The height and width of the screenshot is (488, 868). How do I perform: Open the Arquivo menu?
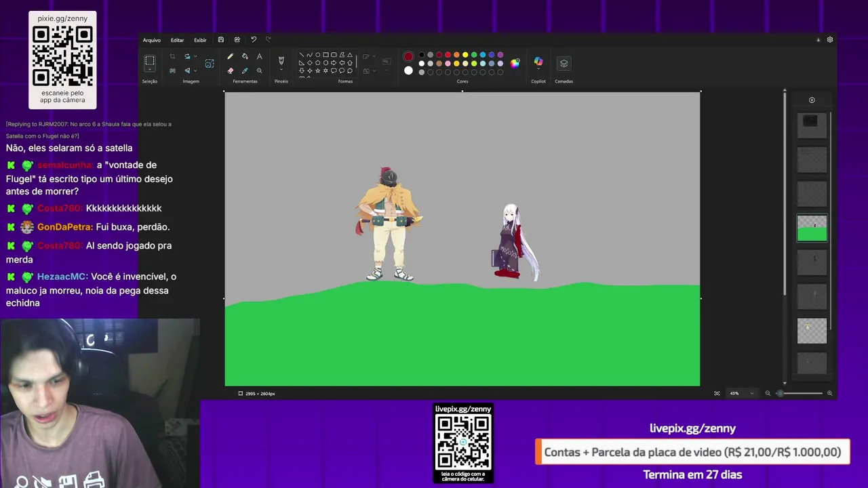(x=152, y=40)
